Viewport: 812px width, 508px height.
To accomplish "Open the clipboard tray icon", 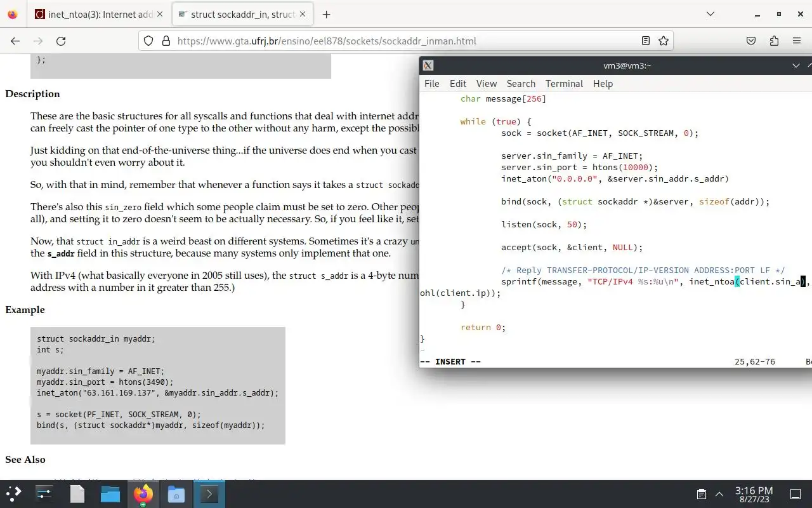I will (x=702, y=494).
